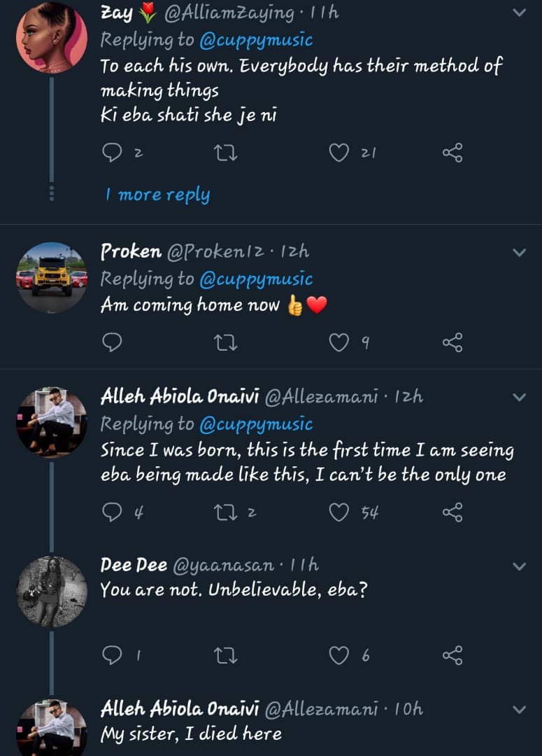Image resolution: width=542 pixels, height=756 pixels.
Task: Retweet Alleh Abiola Onaivi's eba tweet
Action: [226, 513]
